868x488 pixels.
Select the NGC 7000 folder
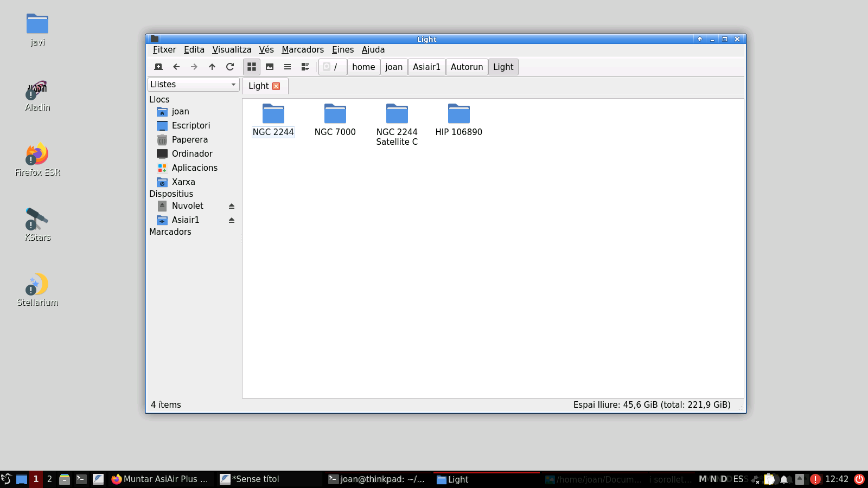tap(335, 120)
